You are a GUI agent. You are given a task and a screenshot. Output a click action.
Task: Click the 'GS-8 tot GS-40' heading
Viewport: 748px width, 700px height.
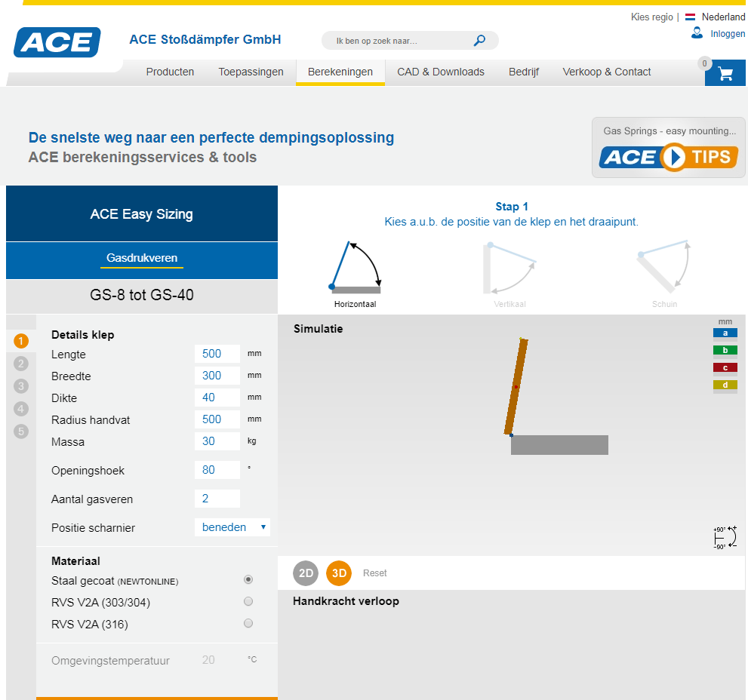pyautogui.click(x=142, y=295)
